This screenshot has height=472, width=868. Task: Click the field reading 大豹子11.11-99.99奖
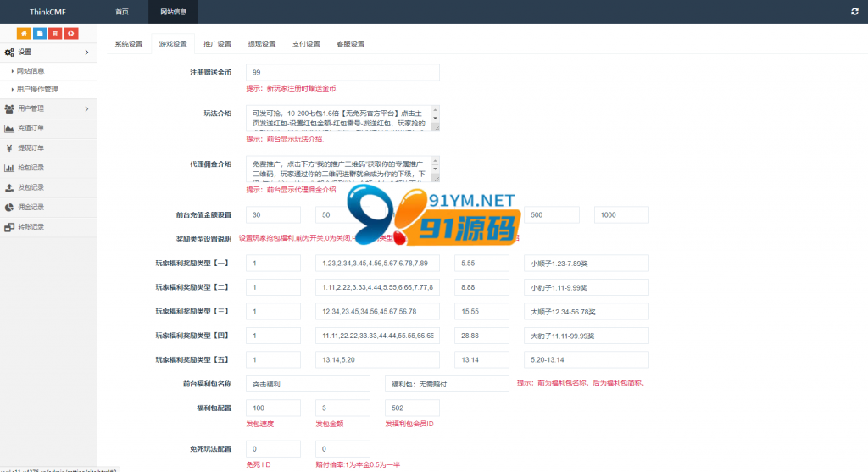[x=587, y=336]
